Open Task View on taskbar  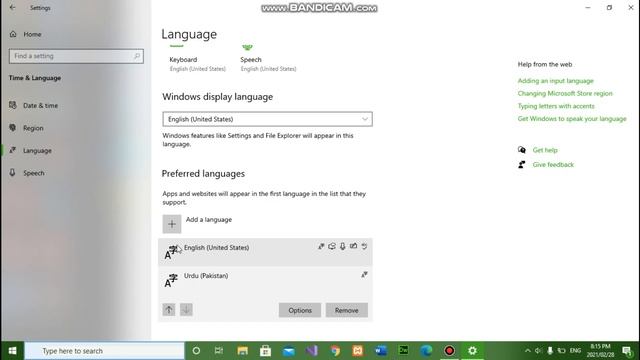[x=219, y=351]
